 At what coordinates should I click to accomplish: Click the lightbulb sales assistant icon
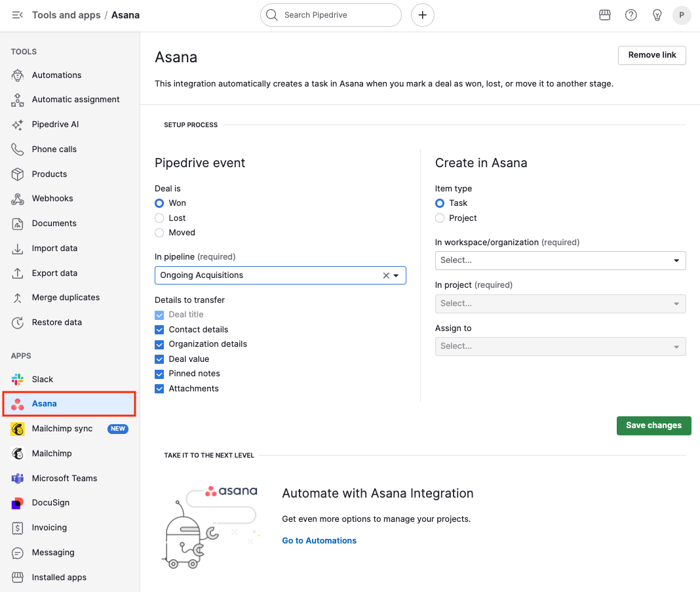(657, 15)
